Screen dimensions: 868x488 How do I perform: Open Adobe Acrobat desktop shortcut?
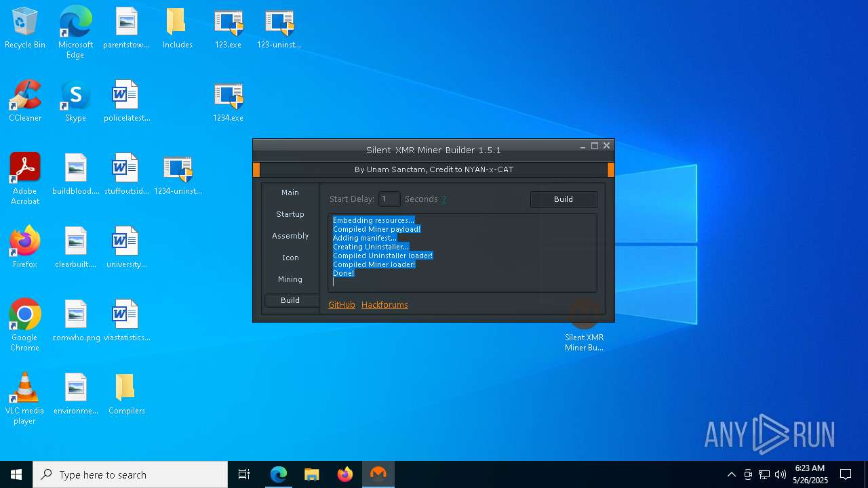25,179
